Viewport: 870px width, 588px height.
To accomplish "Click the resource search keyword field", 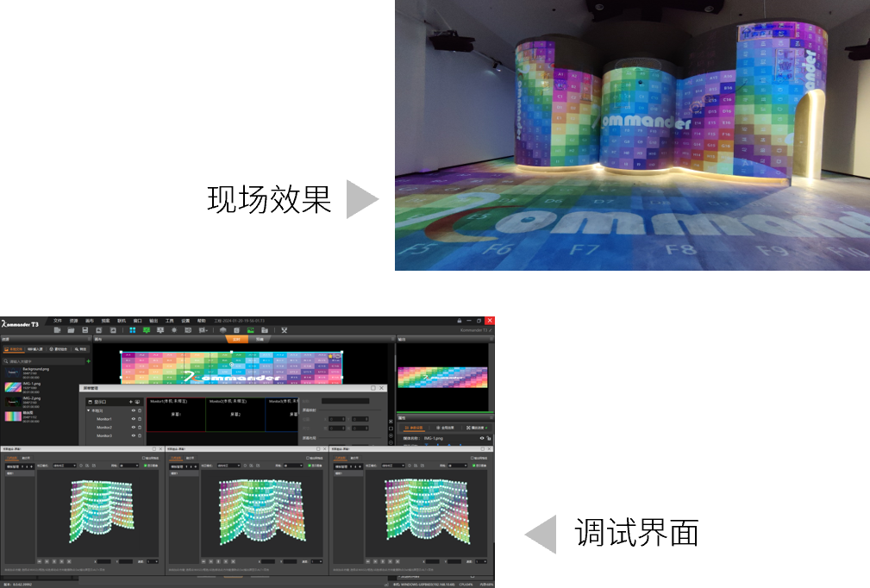I will click(45, 361).
